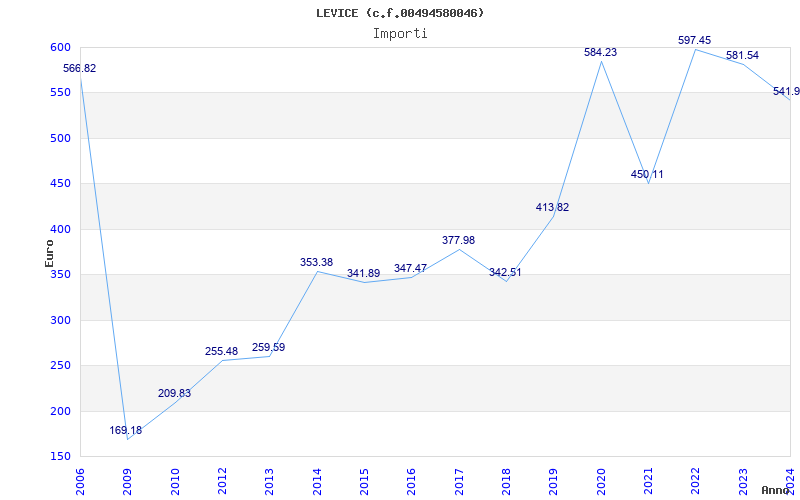The height and width of the screenshot is (500, 800).
Task: Click the 2006 x-axis year label
Action: click(80, 481)
